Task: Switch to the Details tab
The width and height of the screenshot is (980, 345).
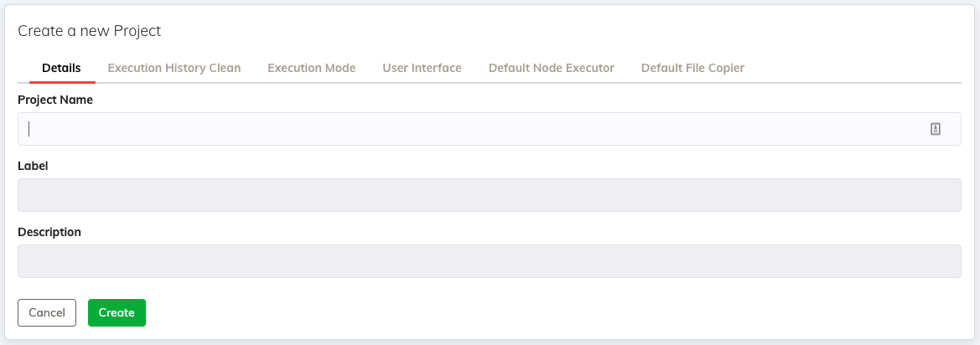Action: pyautogui.click(x=61, y=68)
